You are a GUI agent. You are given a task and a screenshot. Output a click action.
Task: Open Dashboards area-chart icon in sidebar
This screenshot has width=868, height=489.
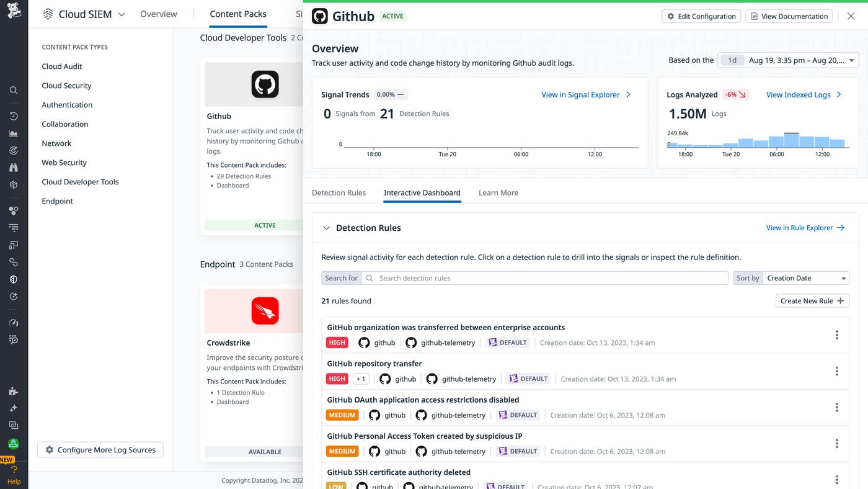14,133
